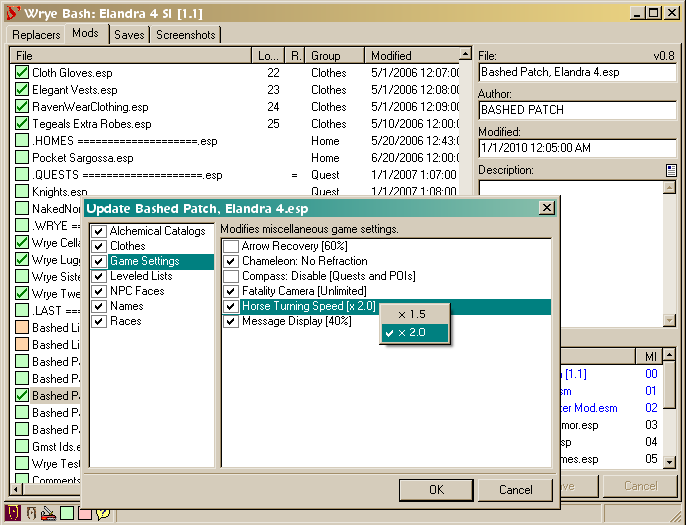The width and height of the screenshot is (686, 525).
Task: Enable the Arrow Recovery [60%] checkbox
Action: (x=231, y=246)
